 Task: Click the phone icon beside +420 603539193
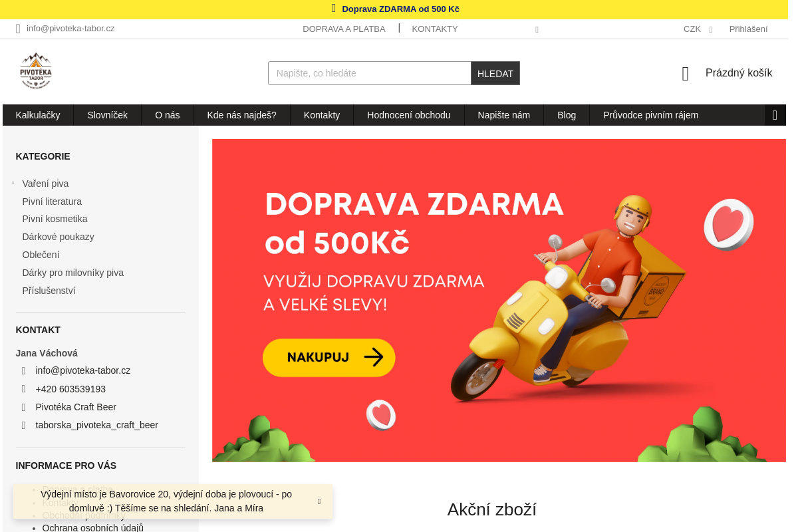point(23,389)
